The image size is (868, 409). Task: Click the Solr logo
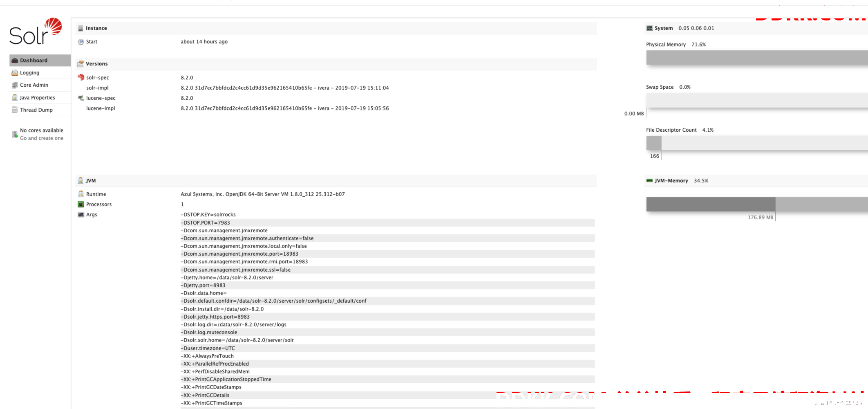point(36,31)
